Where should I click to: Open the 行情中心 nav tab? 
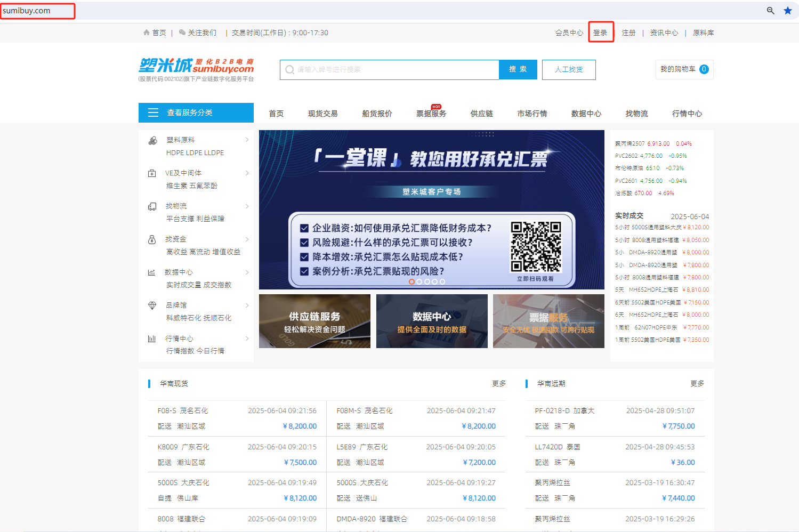point(687,114)
